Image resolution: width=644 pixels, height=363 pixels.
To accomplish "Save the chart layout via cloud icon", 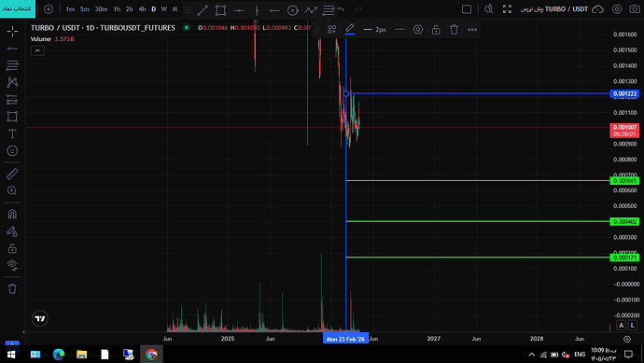I will click(597, 9).
